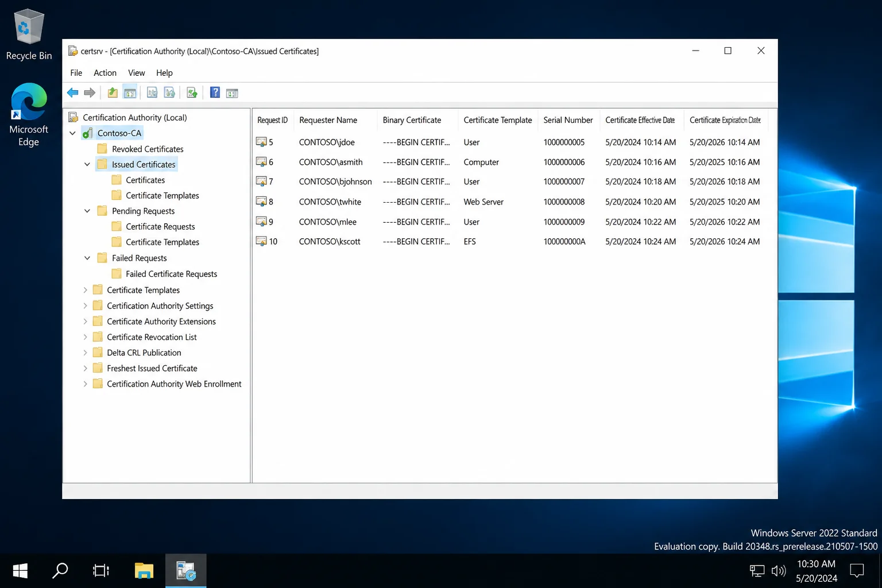Toggle the Show/Hide Console Tree toolbar icon

[130, 92]
